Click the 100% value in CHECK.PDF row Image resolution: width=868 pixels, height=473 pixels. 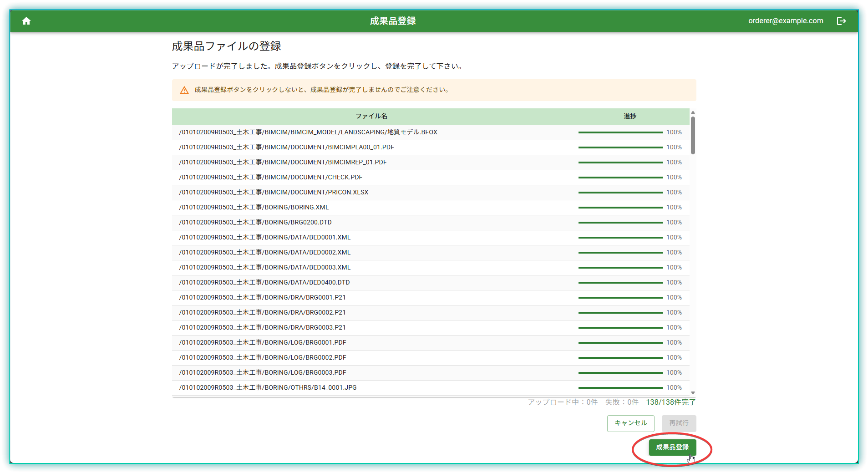[x=674, y=178]
